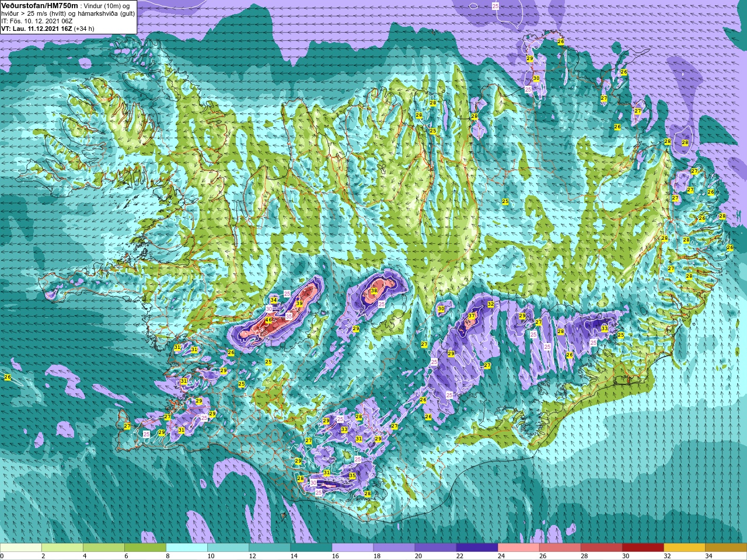Select the above-34 m/s gold legend swatch
The height and width of the screenshot is (560, 747).
coord(725,548)
